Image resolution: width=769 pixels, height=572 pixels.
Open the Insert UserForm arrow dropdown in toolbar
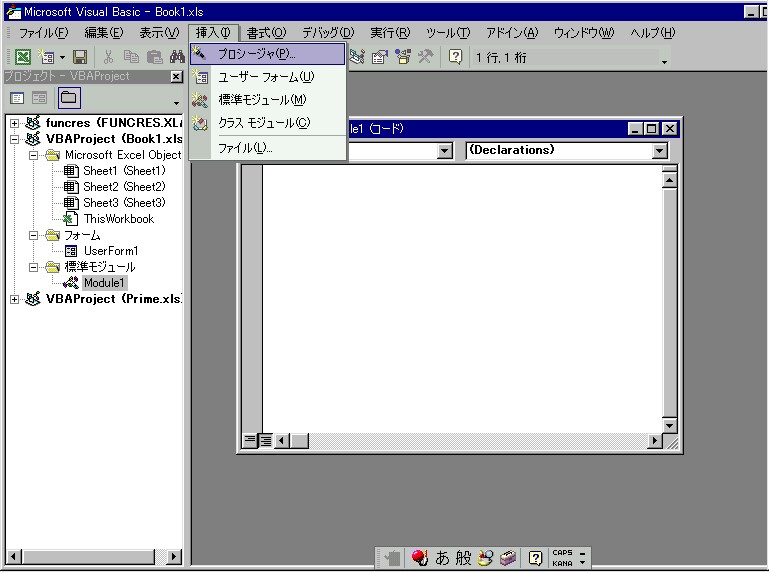(x=62, y=57)
